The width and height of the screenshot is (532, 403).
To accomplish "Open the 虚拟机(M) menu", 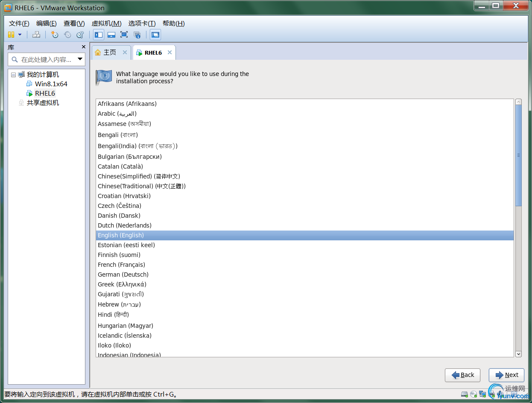I will point(106,23).
